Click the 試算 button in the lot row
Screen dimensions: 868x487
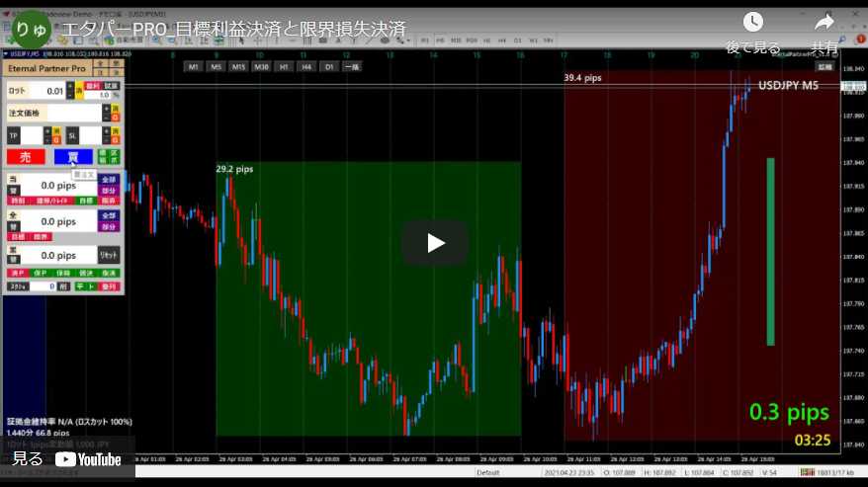click(x=112, y=86)
